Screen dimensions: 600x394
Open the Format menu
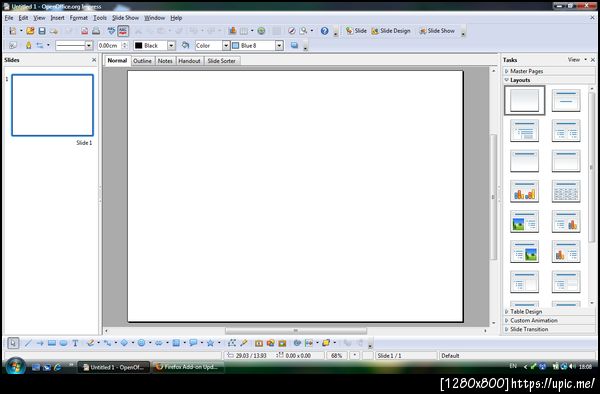(x=78, y=18)
